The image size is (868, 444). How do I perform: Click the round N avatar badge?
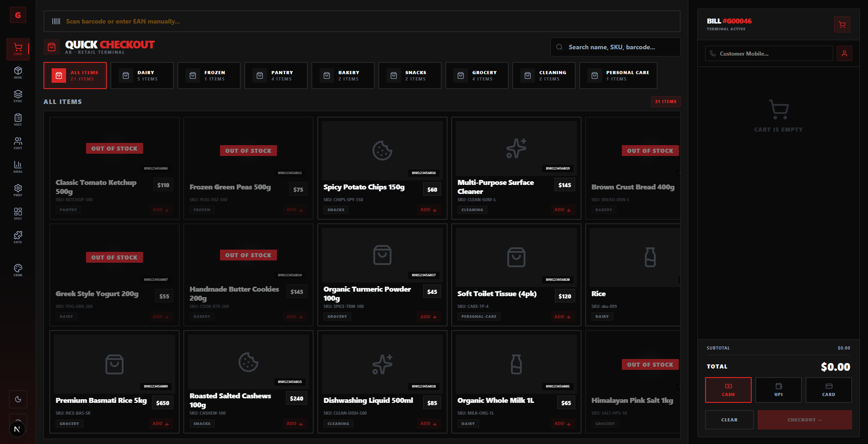point(17,429)
